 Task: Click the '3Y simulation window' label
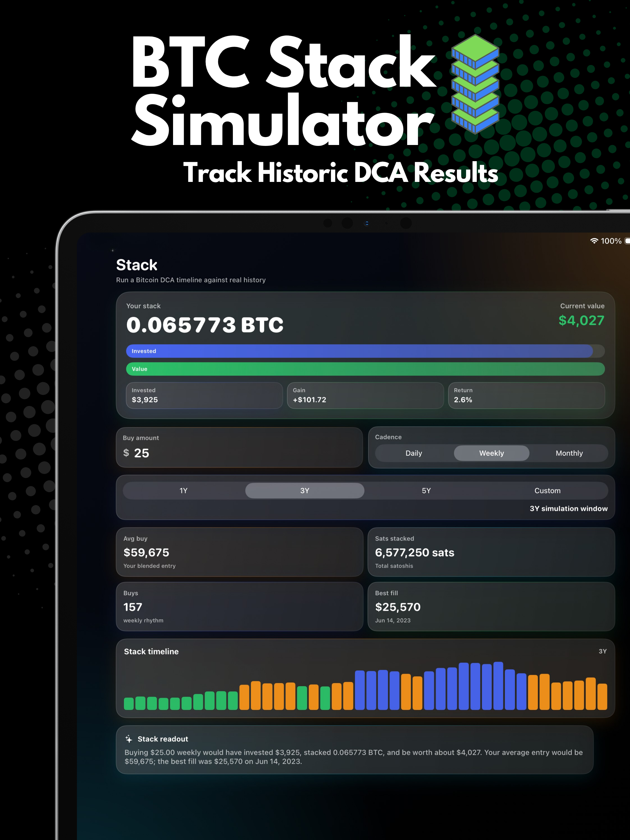568,509
